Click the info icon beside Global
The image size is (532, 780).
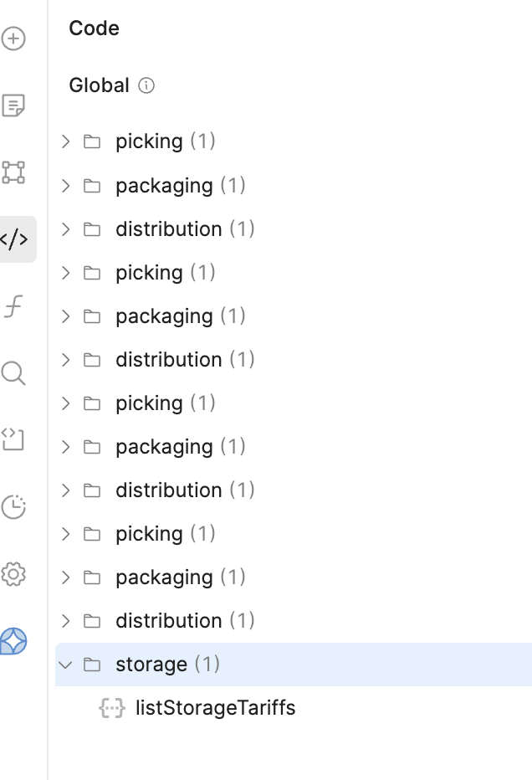[146, 85]
